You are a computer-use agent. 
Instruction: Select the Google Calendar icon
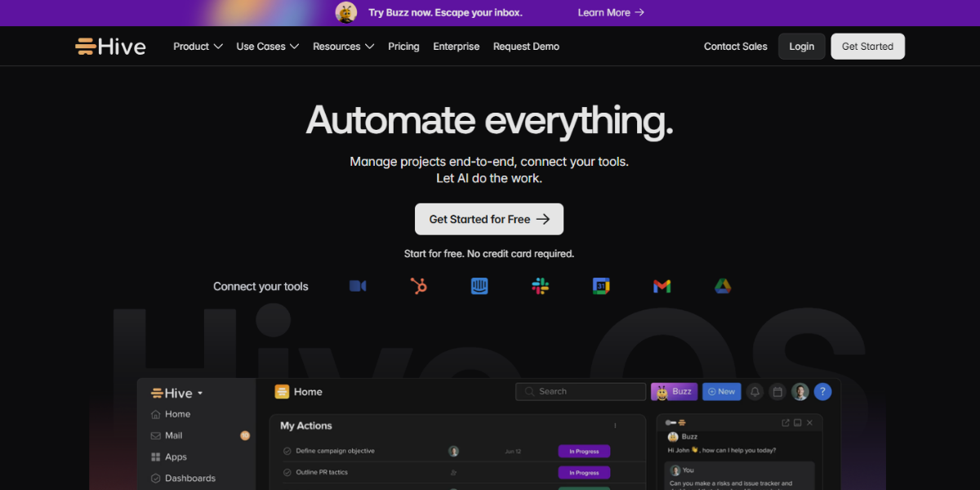click(601, 286)
